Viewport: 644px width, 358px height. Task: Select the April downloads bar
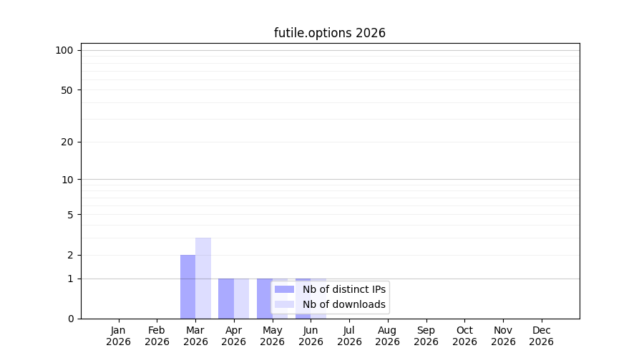pyautogui.click(x=242, y=299)
